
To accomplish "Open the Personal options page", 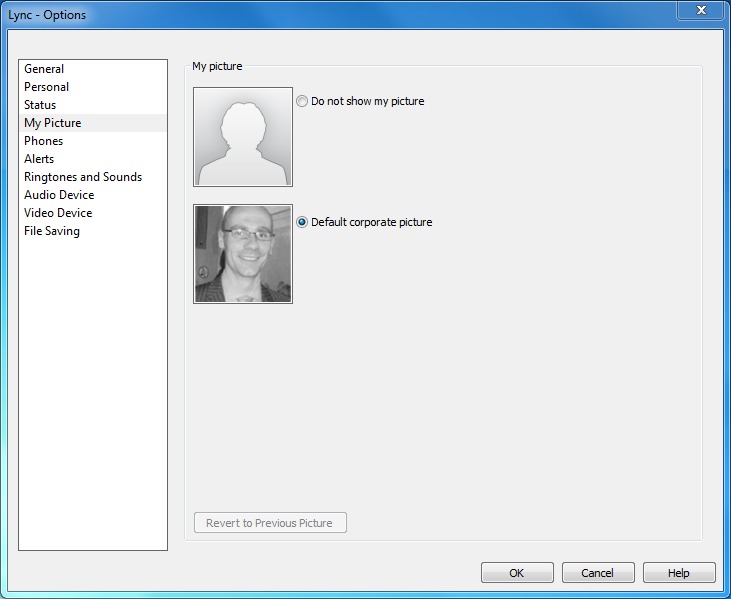I will (x=93, y=87).
